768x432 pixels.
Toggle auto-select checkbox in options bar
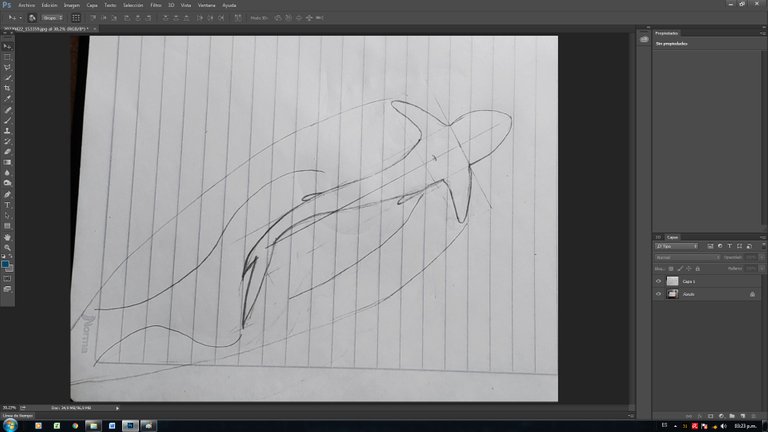(x=32, y=18)
